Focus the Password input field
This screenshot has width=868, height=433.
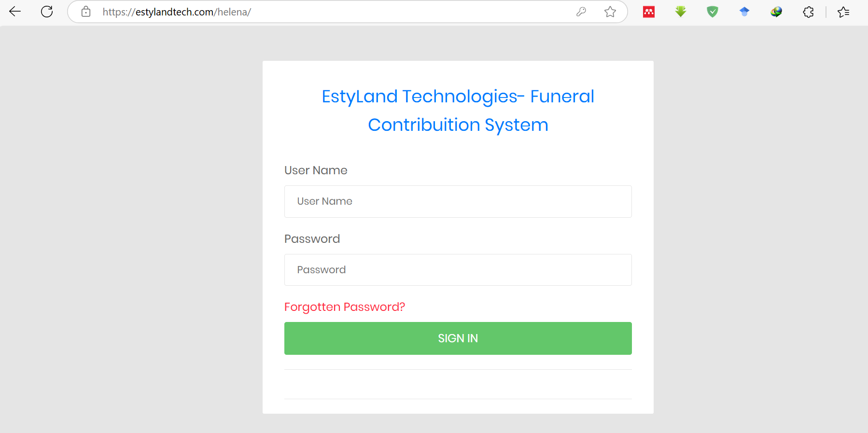pos(458,270)
